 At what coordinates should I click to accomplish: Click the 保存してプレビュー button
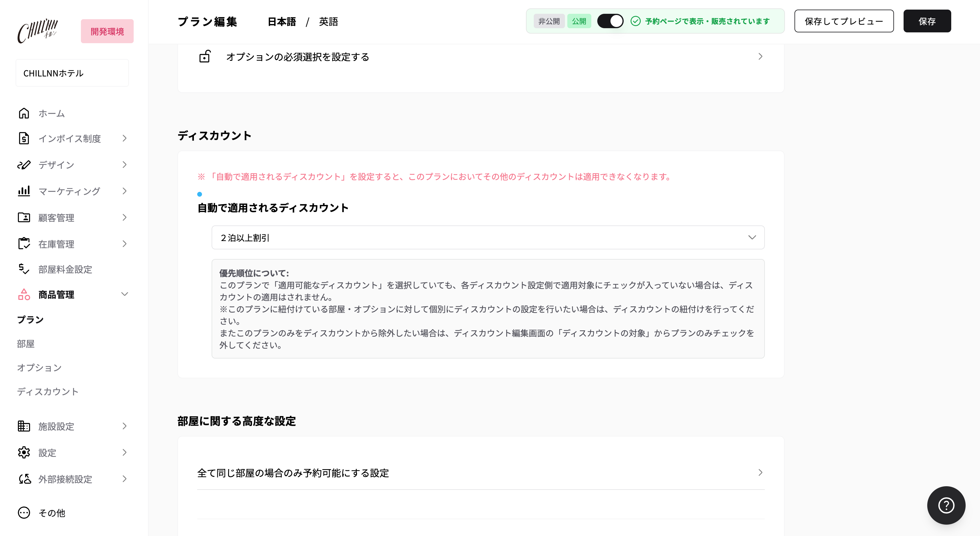point(844,21)
